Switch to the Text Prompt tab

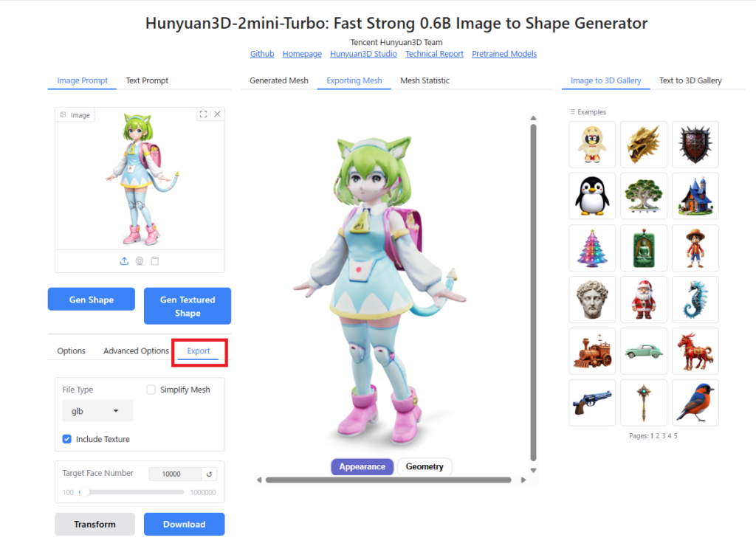(x=147, y=80)
